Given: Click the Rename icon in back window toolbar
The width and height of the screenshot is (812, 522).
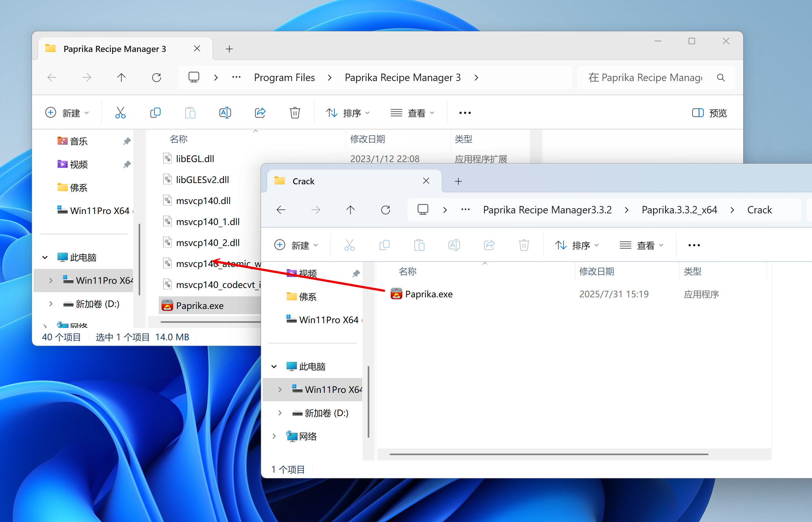Looking at the screenshot, I should point(225,113).
